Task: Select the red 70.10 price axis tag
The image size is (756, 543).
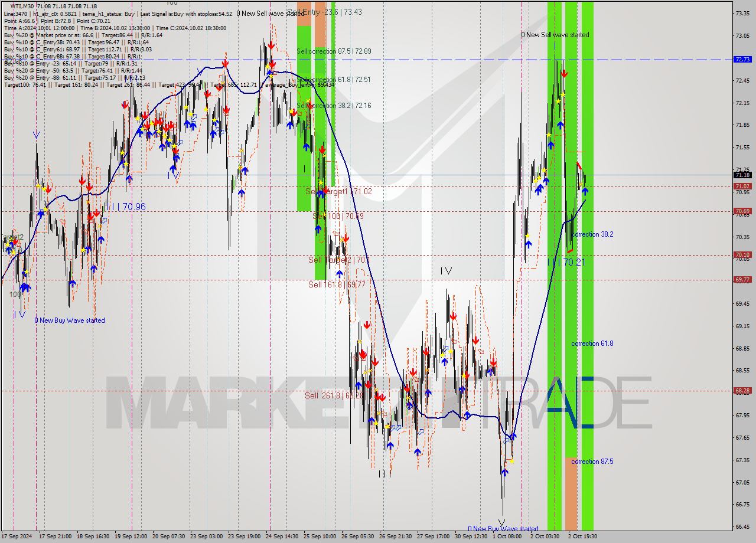Action: tap(742, 255)
